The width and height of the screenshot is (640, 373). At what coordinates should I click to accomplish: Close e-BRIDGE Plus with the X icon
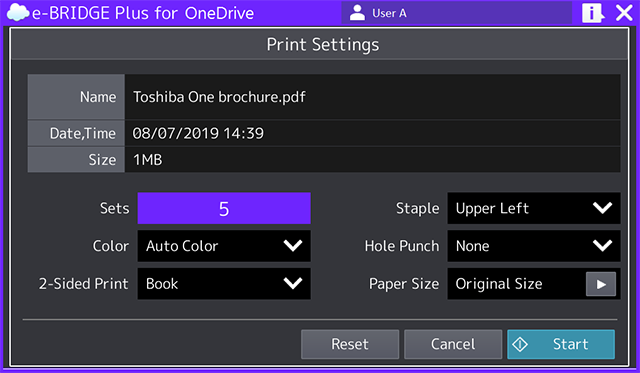tap(624, 13)
